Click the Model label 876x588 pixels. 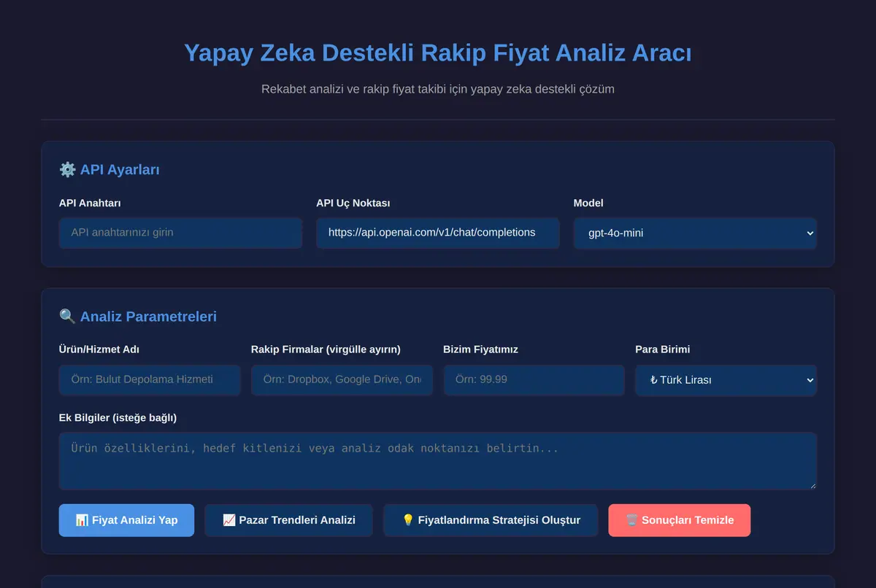pos(588,203)
